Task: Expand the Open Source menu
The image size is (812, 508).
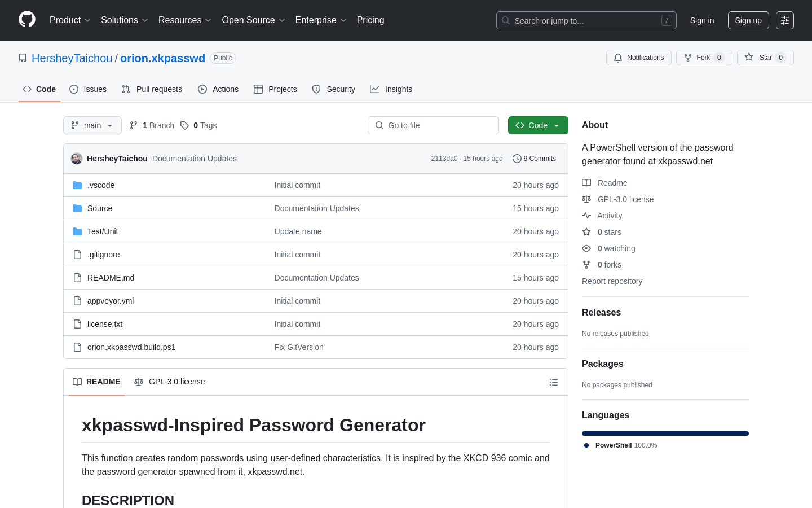Action: [254, 20]
